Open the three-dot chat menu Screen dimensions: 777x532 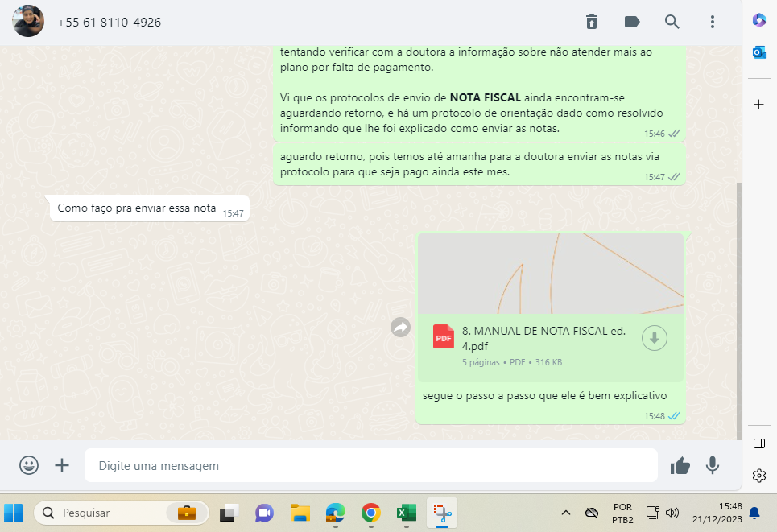712,22
